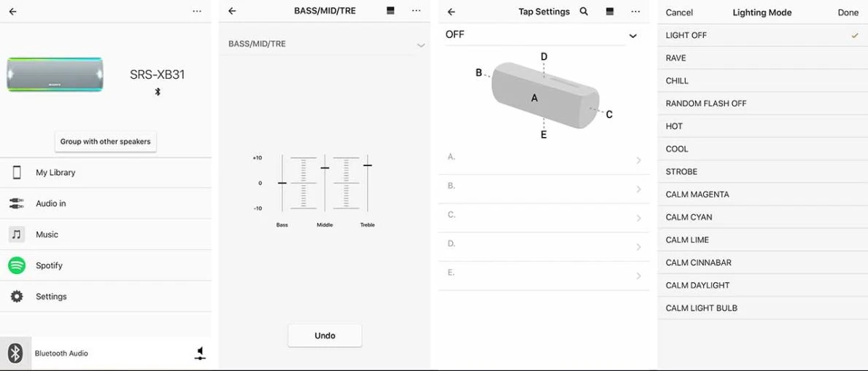
Task: Tap the Bluetooth Audio icon in the bottom bar
Action: point(15,354)
